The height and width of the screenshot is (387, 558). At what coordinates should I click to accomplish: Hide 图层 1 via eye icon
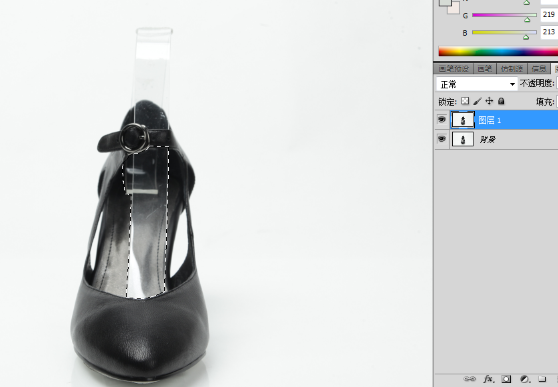[442, 119]
